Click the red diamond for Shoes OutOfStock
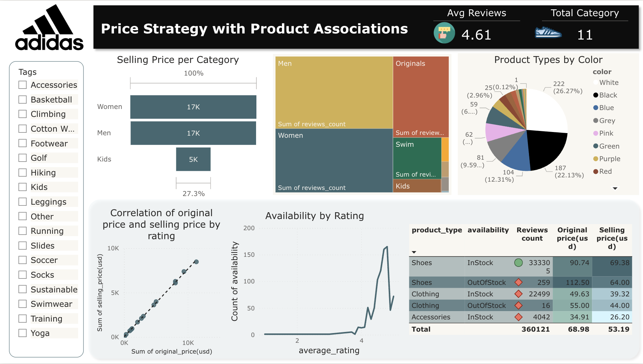The width and height of the screenshot is (643, 364). (518, 282)
